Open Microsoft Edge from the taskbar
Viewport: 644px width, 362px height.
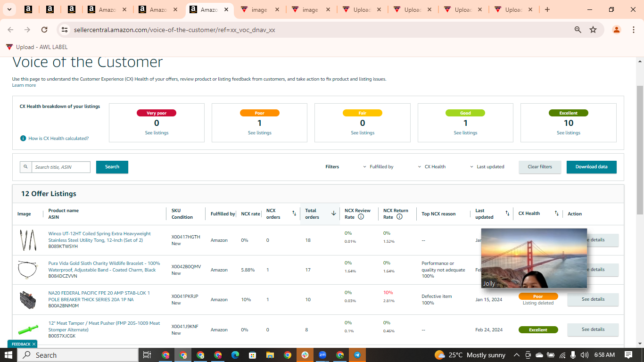pyautogui.click(x=235, y=355)
